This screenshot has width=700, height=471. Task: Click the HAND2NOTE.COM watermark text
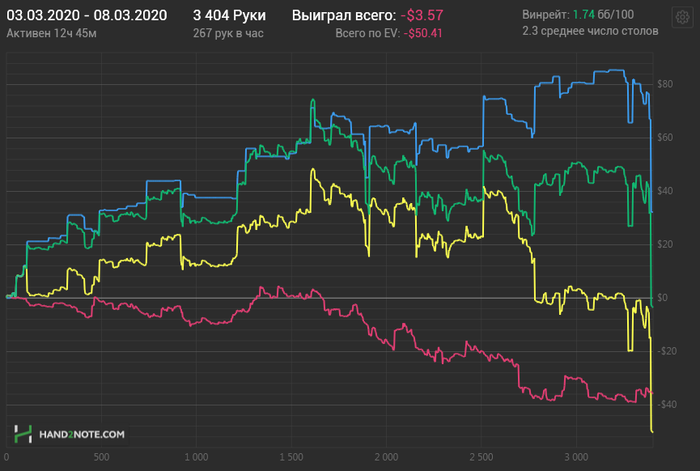82,434
